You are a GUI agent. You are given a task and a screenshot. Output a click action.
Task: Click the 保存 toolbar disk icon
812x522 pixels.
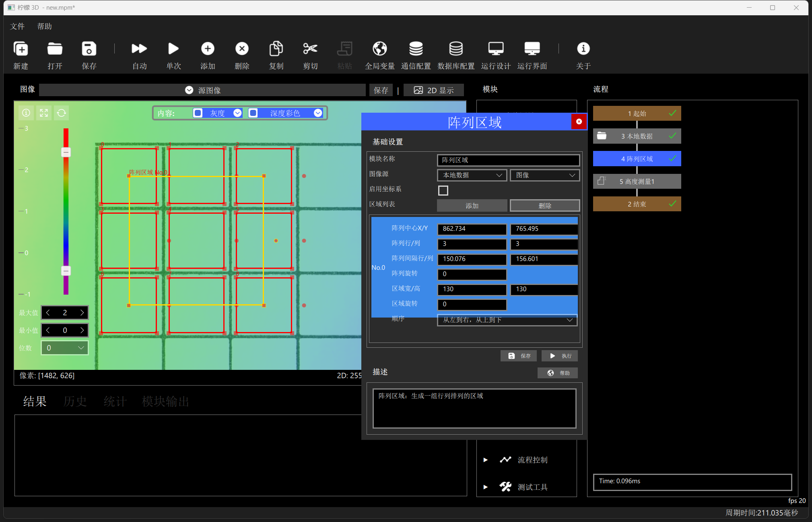[x=89, y=49]
